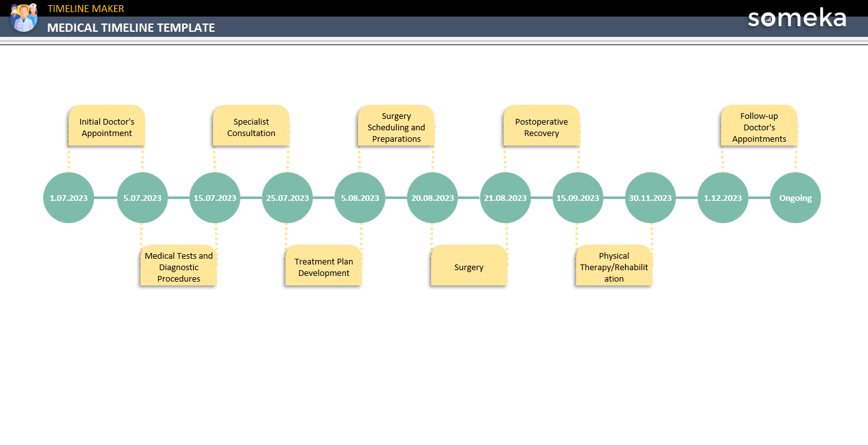Select the Follow-up Doctor's Appointments callout
This screenshot has width=868, height=445.
[759, 127]
